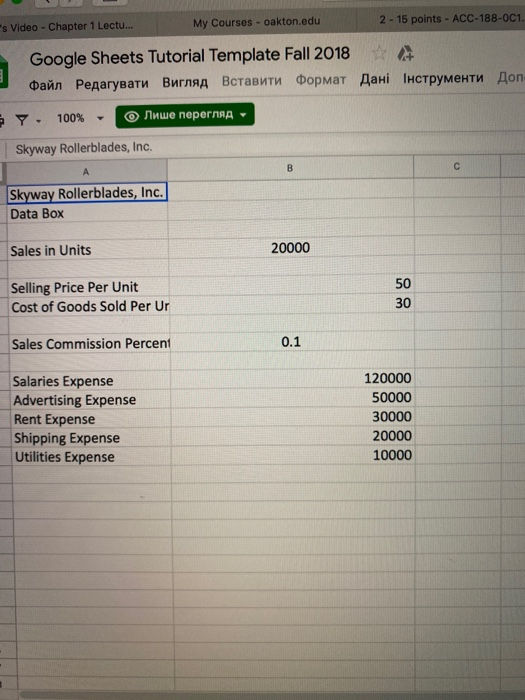
Task: Select column C header
Action: coord(456,167)
